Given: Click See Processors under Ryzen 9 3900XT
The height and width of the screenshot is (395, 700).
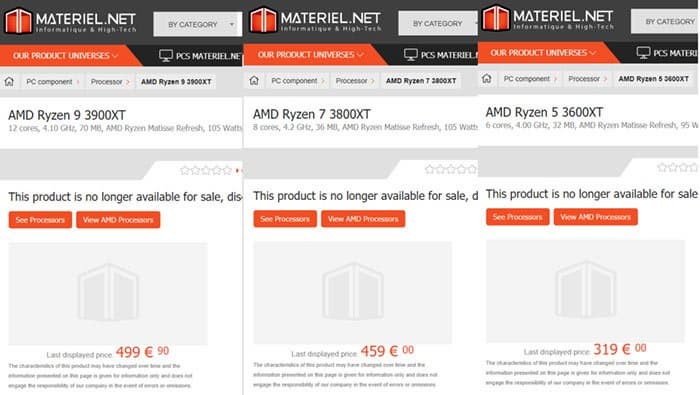Looking at the screenshot, I should tap(40, 220).
